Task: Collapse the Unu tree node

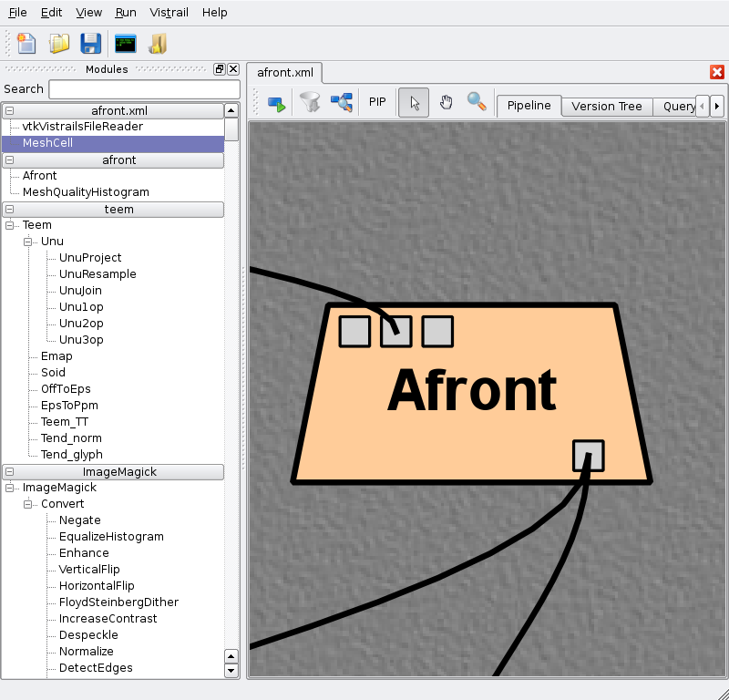Action: click(x=28, y=242)
